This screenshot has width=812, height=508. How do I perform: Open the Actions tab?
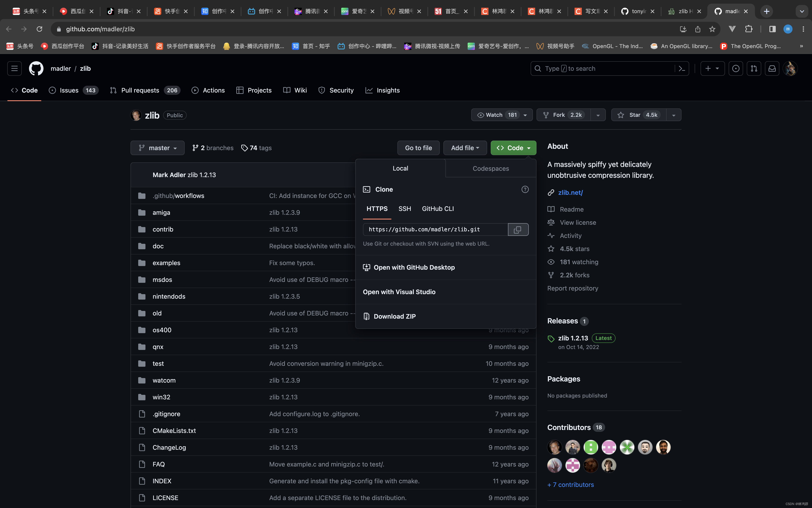tap(208, 90)
